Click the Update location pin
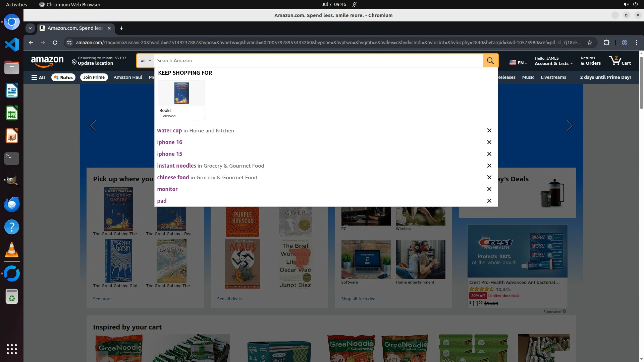This screenshot has height=362, width=644. pos(74,62)
